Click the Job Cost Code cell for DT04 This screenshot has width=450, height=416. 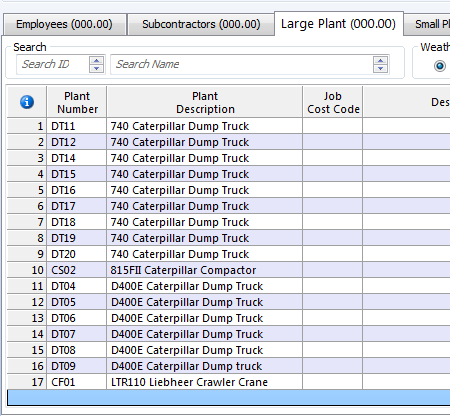pos(333,286)
